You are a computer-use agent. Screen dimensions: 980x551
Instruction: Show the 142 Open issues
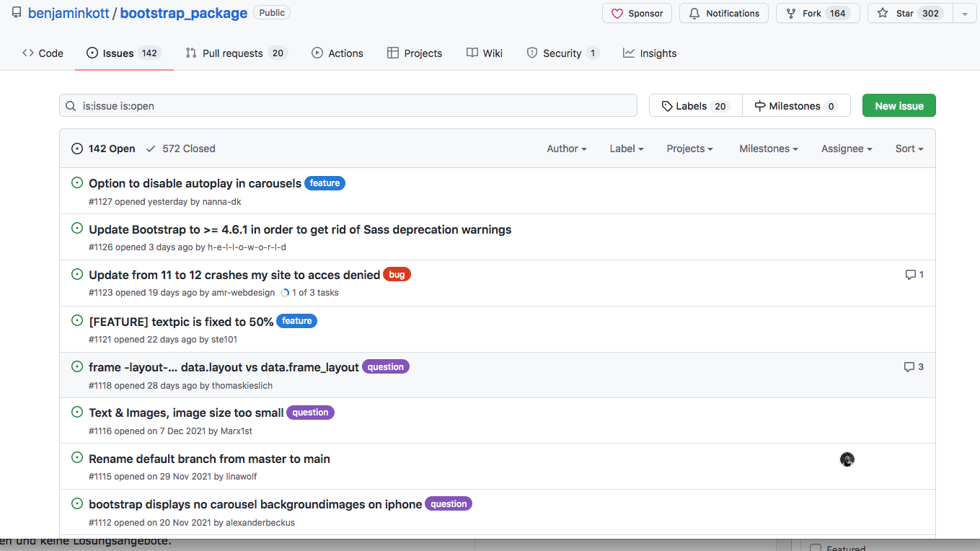[x=103, y=149]
